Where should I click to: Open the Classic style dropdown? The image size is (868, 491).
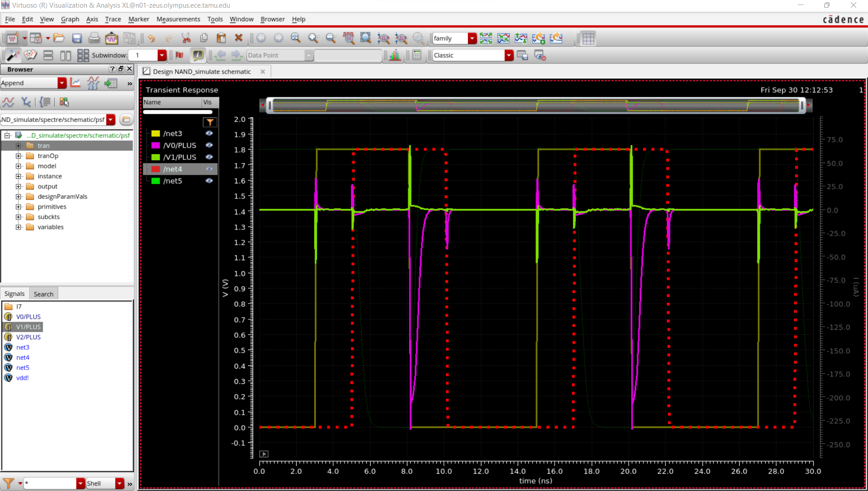509,55
